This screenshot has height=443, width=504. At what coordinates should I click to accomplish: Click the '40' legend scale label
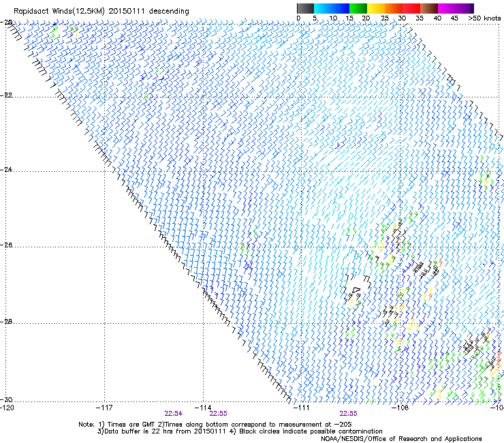(x=437, y=18)
